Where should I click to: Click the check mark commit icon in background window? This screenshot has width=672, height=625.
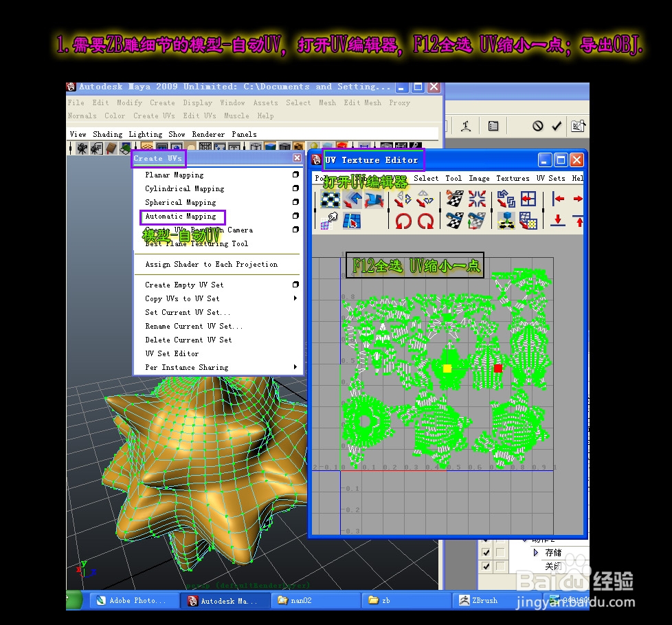tap(557, 126)
